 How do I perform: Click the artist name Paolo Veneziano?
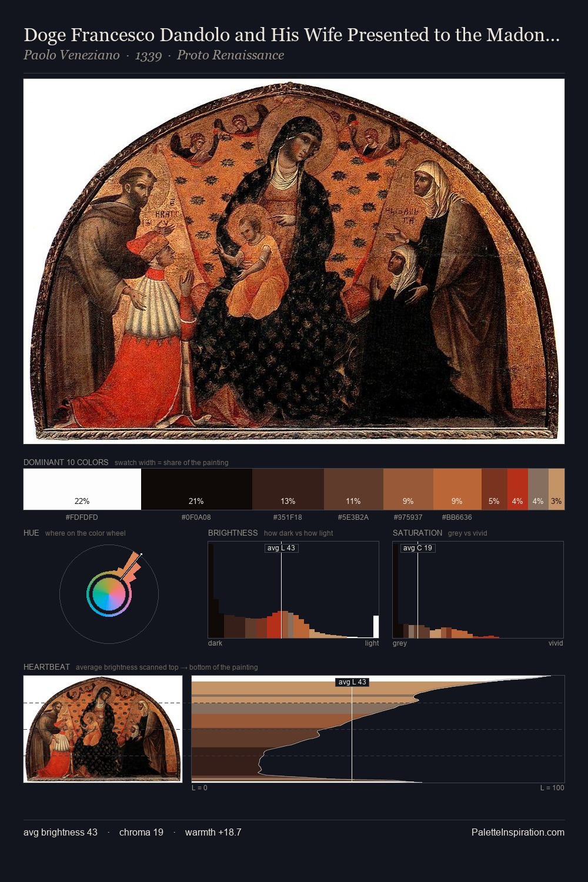coord(71,55)
